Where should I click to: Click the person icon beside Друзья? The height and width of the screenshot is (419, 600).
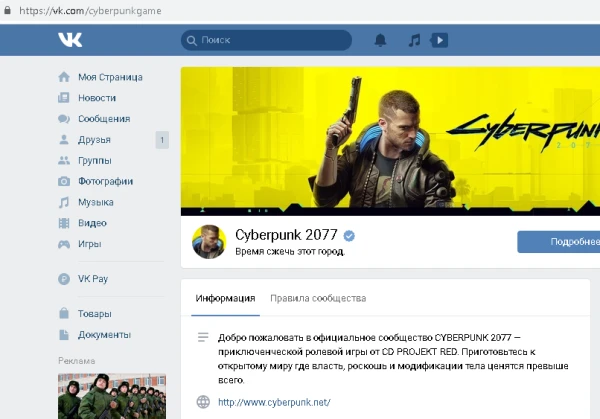(64, 140)
